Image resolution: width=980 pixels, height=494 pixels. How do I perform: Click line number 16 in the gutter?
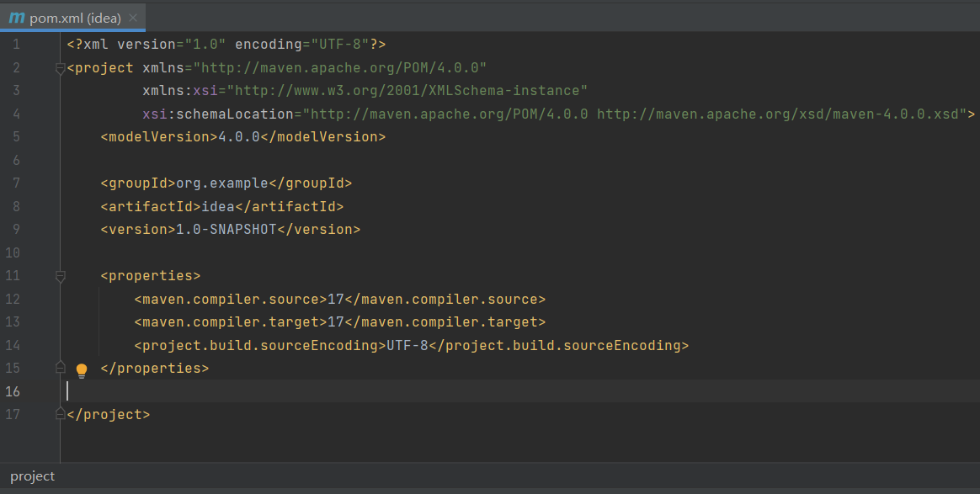(x=13, y=391)
